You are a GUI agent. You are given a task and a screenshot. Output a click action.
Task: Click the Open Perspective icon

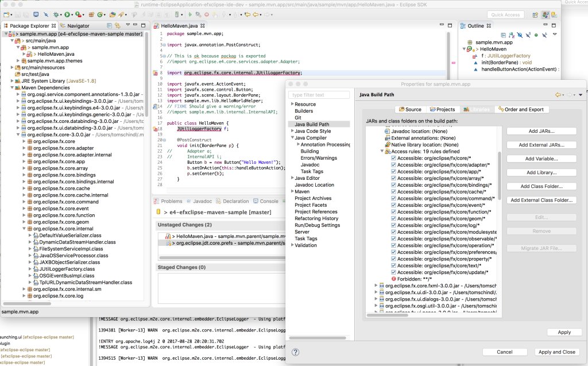click(x=535, y=14)
